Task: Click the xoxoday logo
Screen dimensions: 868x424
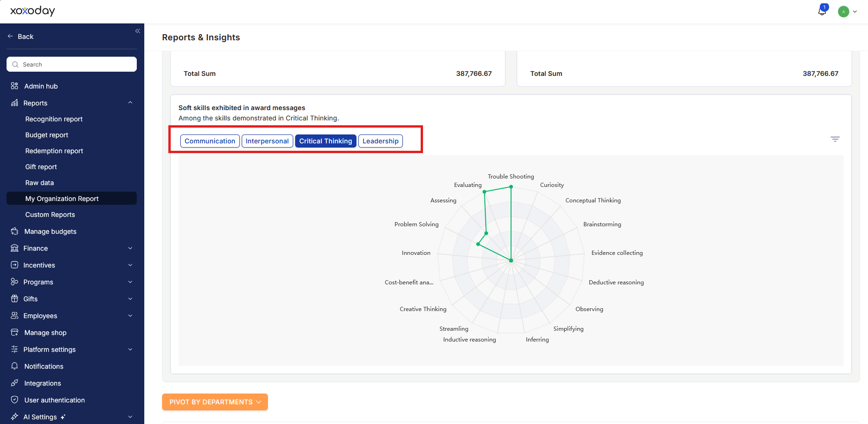Action: tap(33, 11)
